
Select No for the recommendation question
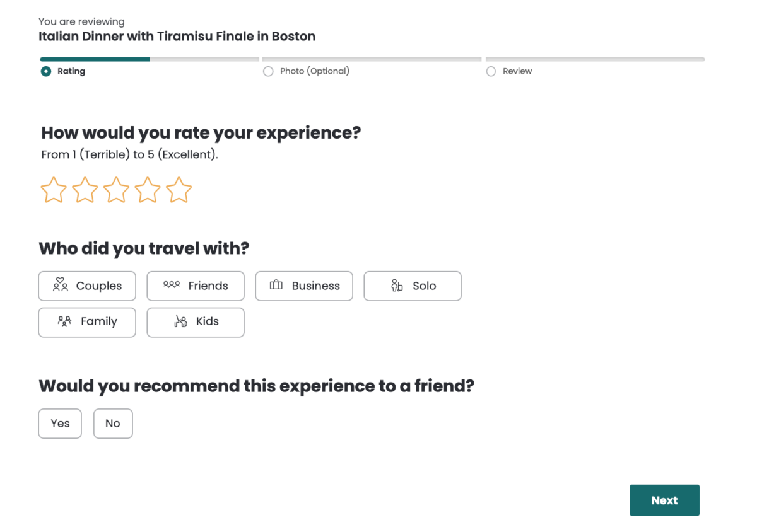click(113, 423)
